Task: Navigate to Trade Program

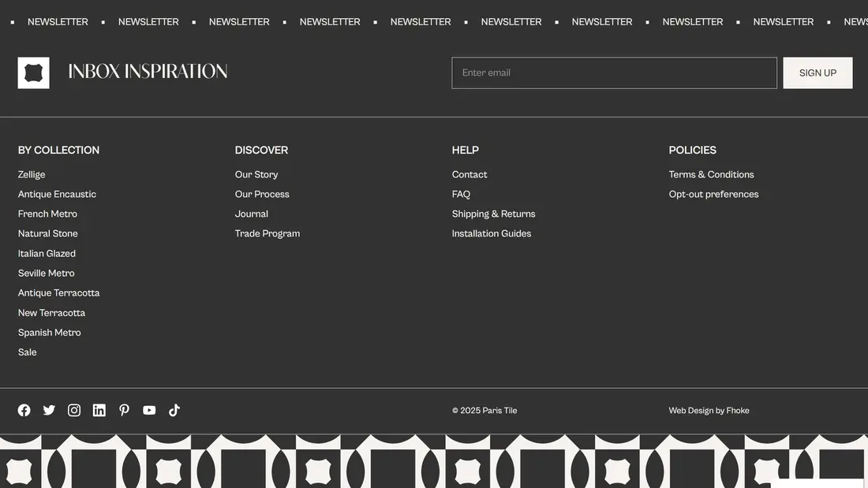Action: (x=268, y=233)
